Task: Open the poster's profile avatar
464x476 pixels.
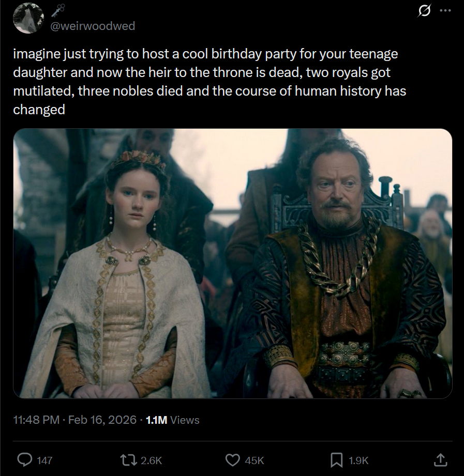Action: pos(28,18)
